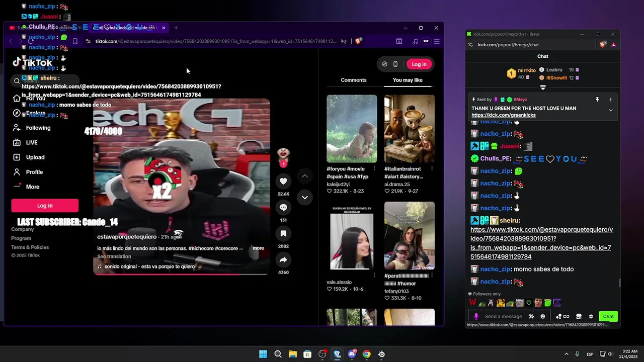Open emoji picker in Kick chat
Viewport: 644px width, 362px height.
click(543, 316)
